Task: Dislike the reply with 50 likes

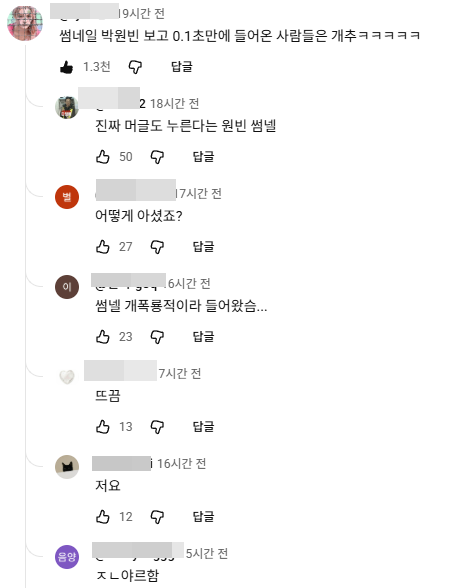Action: [157, 157]
